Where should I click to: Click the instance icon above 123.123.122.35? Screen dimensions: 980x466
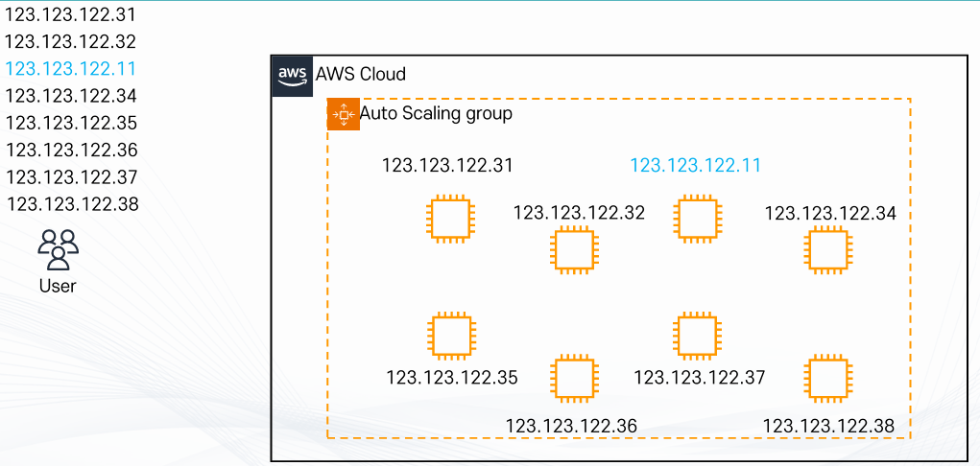point(450,336)
